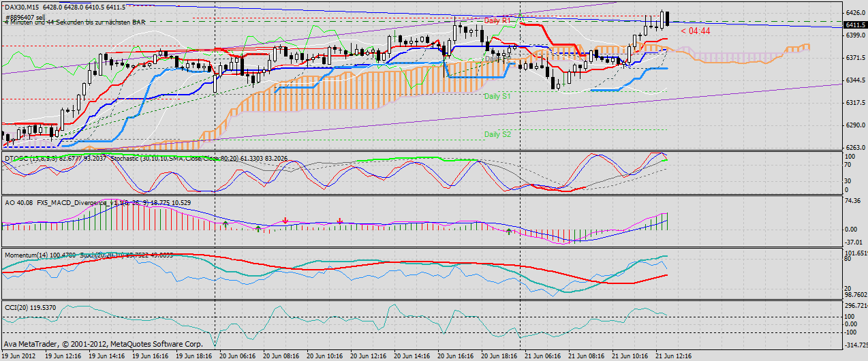Screen dimensions: 868x361
Task: Click the 19 Jun 2012 date label
Action: coord(19,356)
